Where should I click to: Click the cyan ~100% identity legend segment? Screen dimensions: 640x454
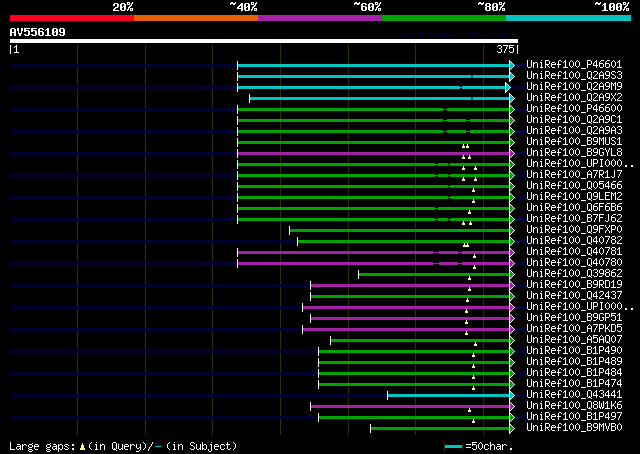coord(568,18)
